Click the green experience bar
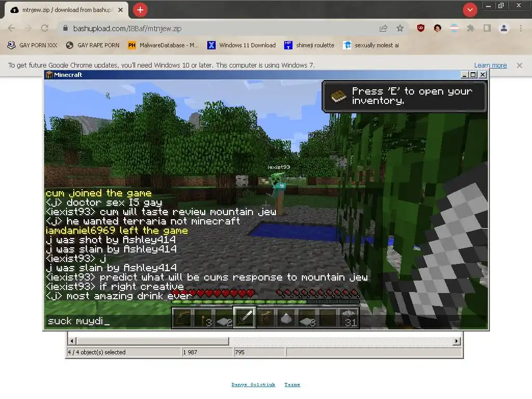This screenshot has width=532, height=399. pyautogui.click(x=265, y=302)
